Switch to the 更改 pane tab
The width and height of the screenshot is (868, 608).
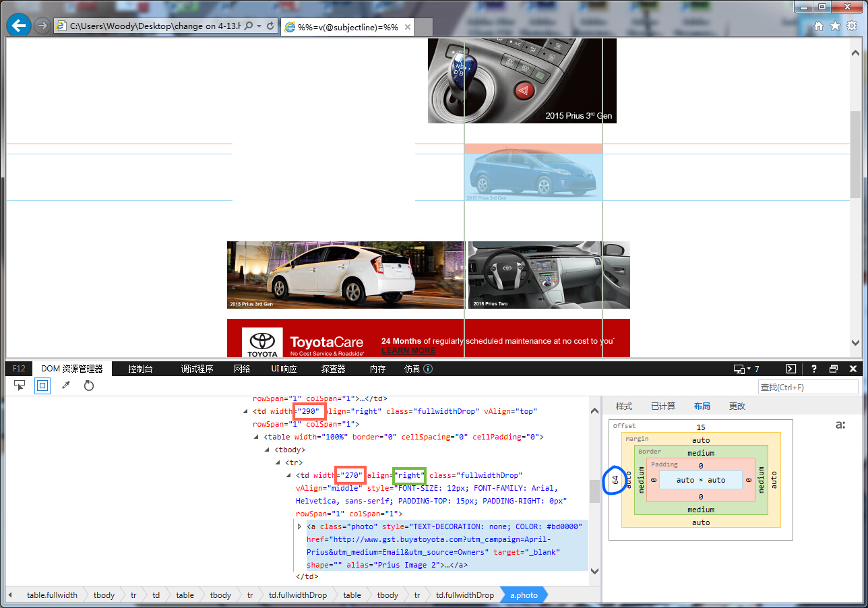(737, 406)
